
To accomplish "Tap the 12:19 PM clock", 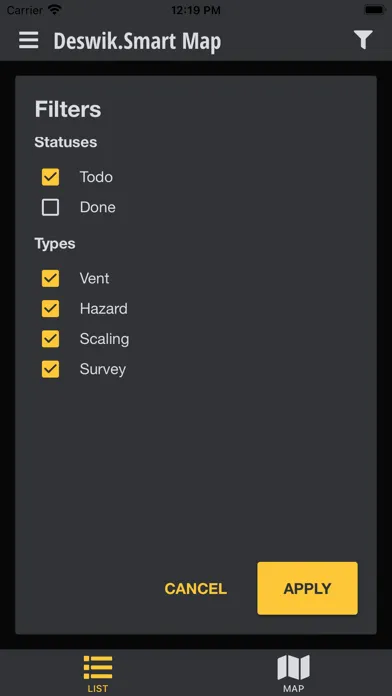I will (x=196, y=10).
